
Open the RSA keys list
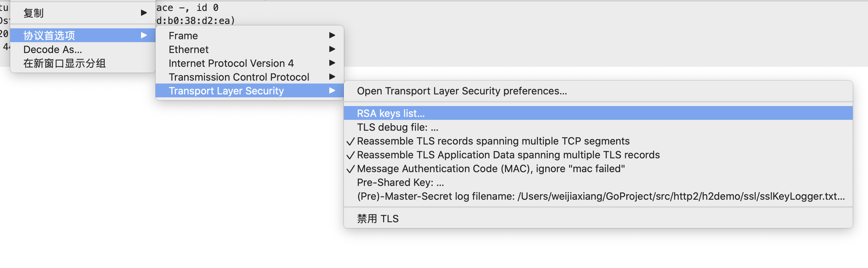coord(391,113)
